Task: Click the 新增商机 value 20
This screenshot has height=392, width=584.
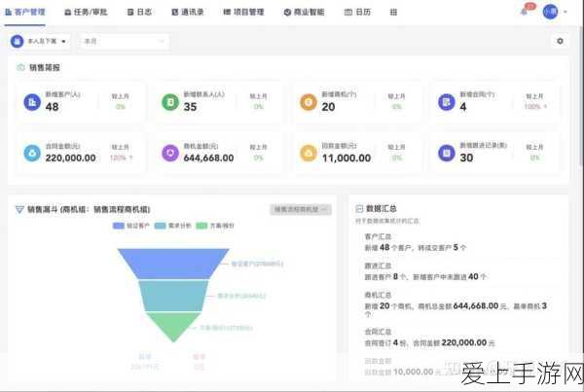Action: 328,107
